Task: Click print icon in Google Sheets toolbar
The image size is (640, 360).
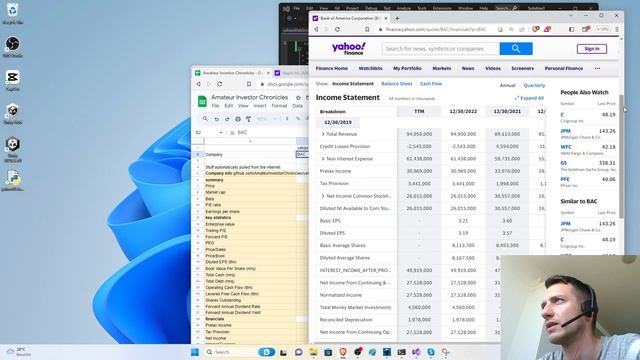Action: pyautogui.click(x=238, y=119)
